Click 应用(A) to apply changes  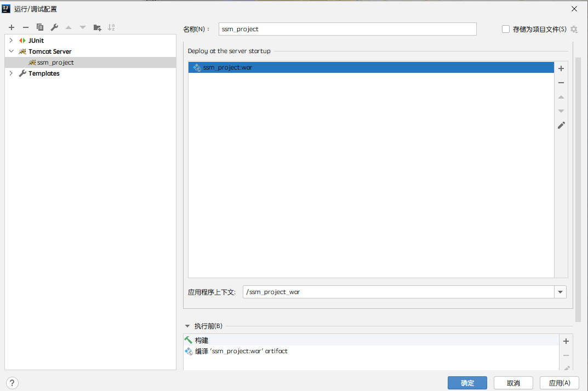(x=560, y=383)
